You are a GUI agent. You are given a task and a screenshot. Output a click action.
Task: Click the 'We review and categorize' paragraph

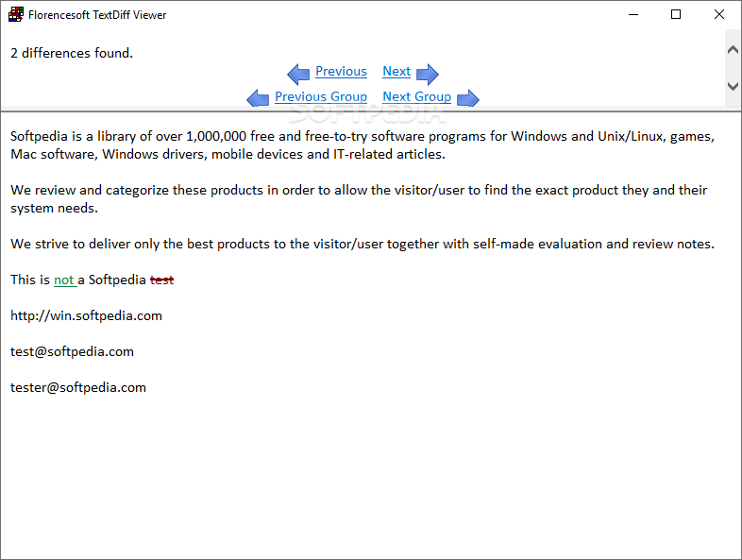pos(359,199)
